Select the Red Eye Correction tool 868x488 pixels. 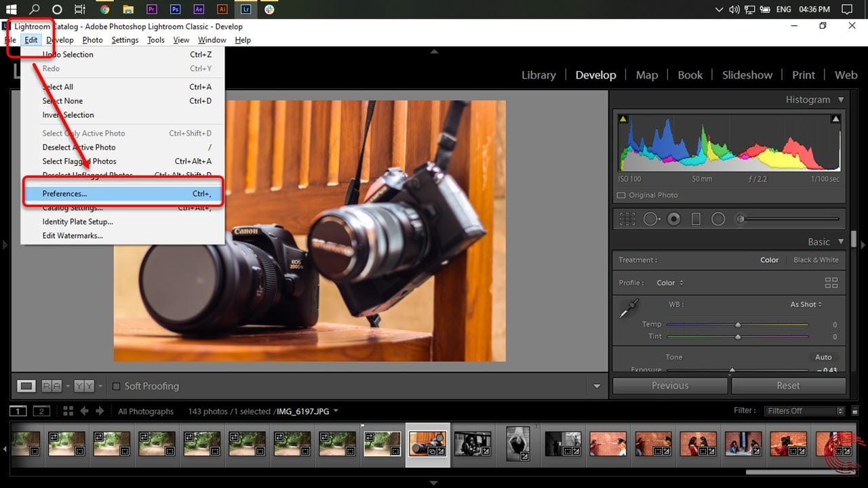click(x=673, y=219)
